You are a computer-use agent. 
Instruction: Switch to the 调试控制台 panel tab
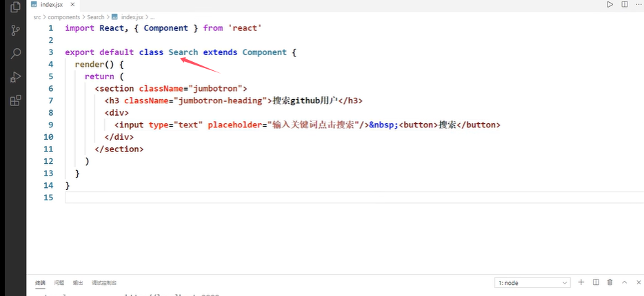(104, 283)
